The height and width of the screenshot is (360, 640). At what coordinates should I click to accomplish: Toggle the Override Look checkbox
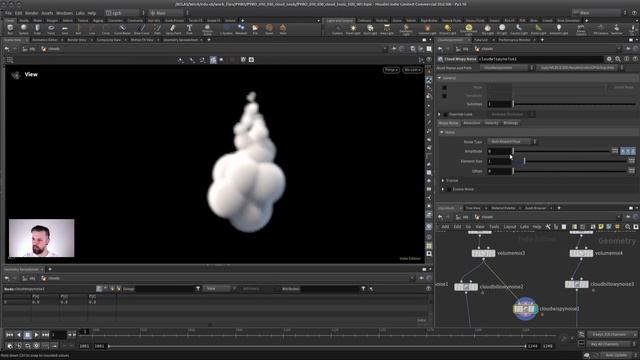446,114
